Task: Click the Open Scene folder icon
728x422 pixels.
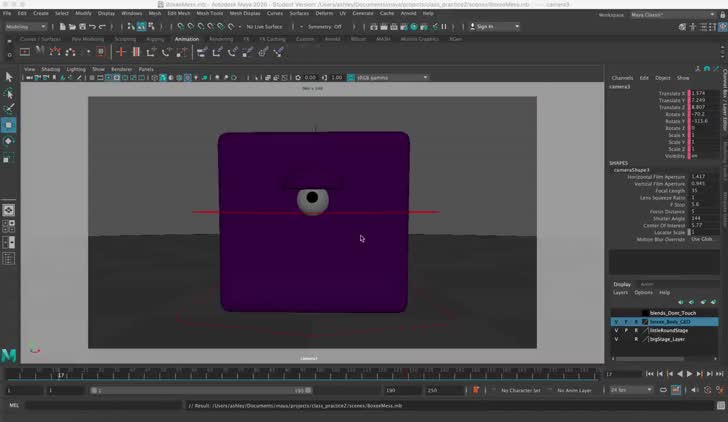Action: click(72, 27)
